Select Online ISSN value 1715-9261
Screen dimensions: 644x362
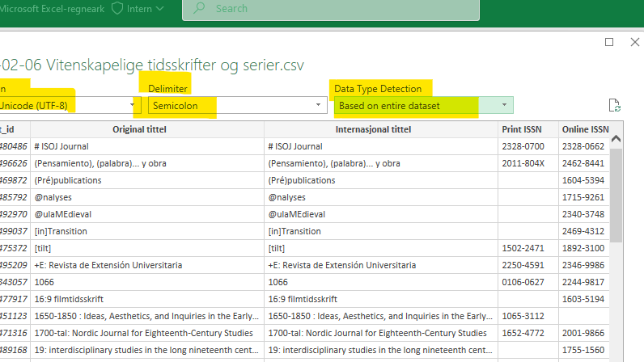pyautogui.click(x=583, y=197)
